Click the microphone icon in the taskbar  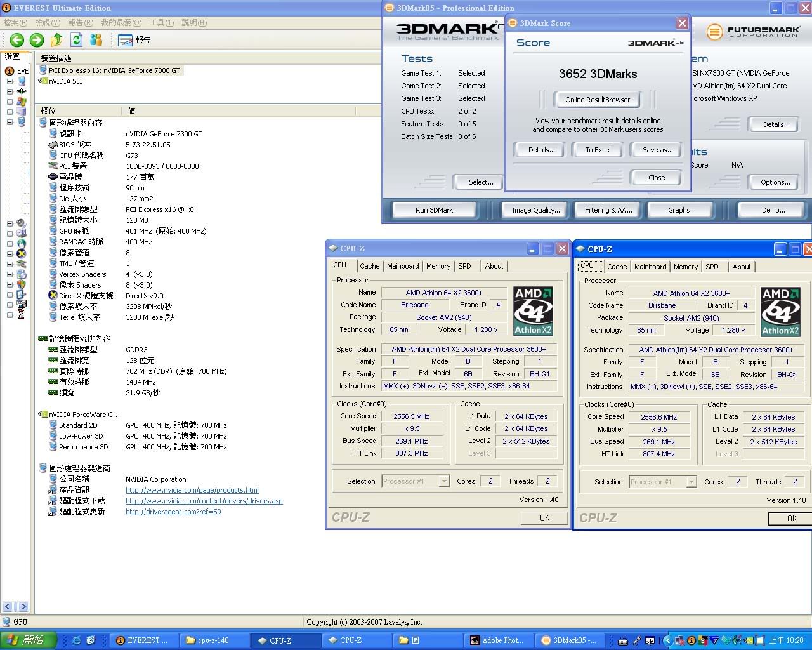click(x=638, y=640)
